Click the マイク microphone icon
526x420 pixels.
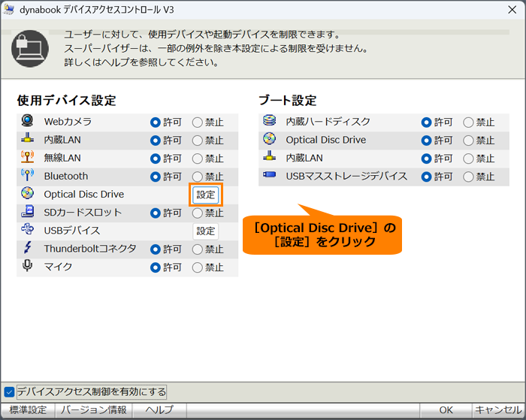coord(27,265)
